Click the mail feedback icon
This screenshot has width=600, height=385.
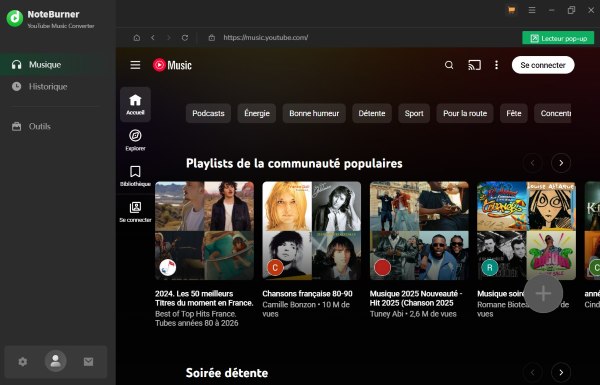(88, 361)
